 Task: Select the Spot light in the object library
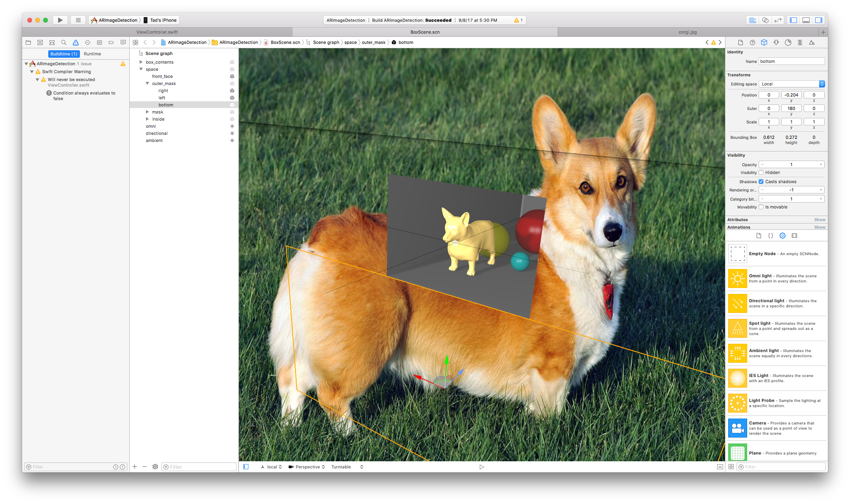(x=776, y=328)
